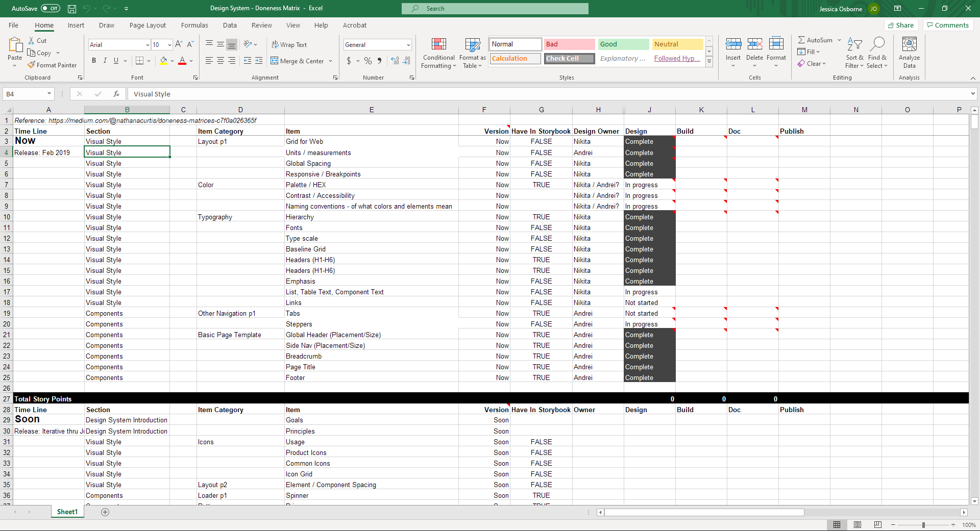Click the Center align icon
The width and height of the screenshot is (980, 531).
point(220,61)
